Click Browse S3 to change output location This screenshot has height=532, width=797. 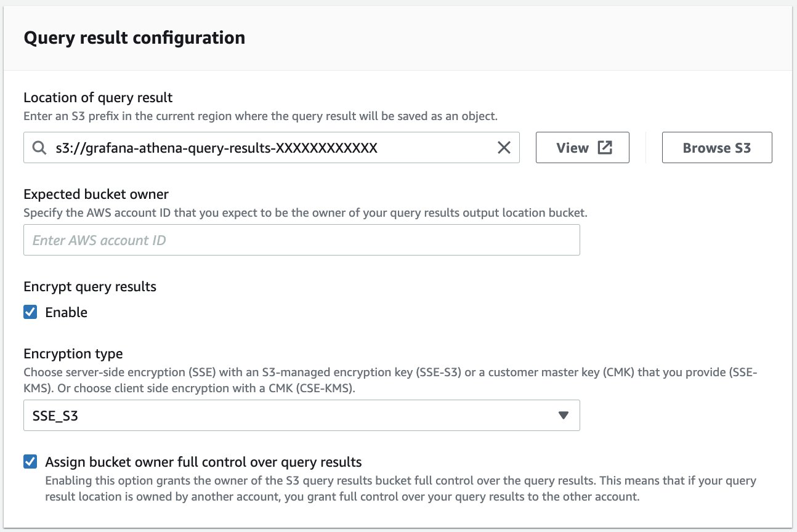[716, 147]
